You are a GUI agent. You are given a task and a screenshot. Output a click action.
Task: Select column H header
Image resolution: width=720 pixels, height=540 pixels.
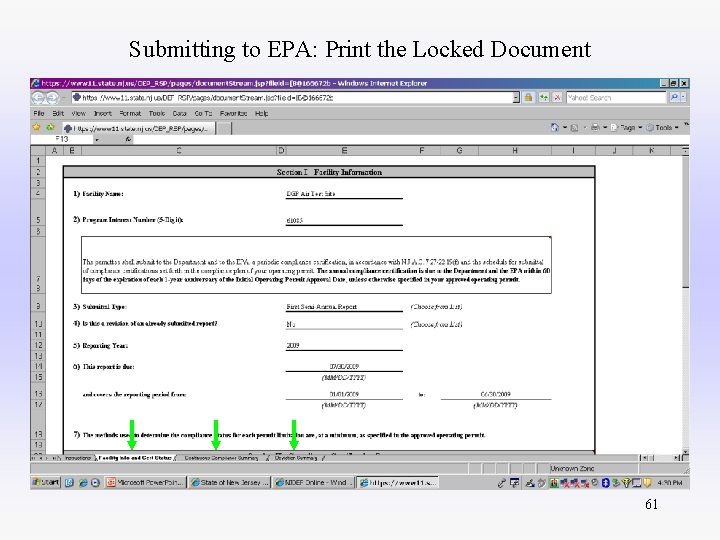tap(515, 150)
